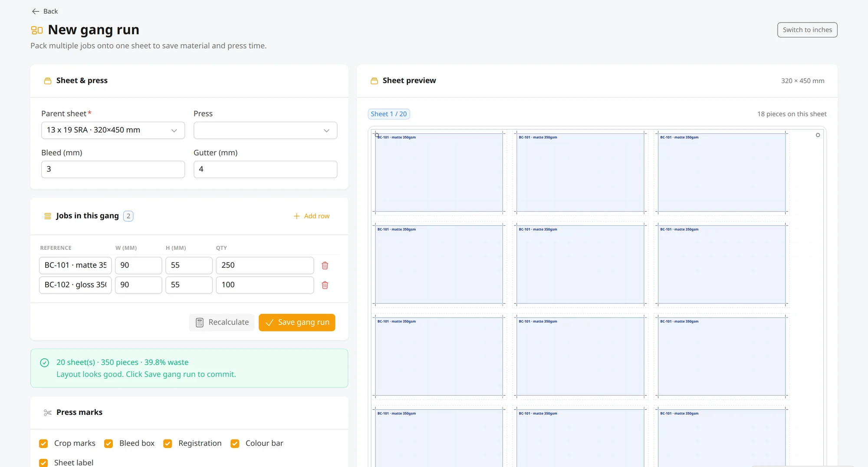Edit the height field in the BC-102 row

coord(189,285)
